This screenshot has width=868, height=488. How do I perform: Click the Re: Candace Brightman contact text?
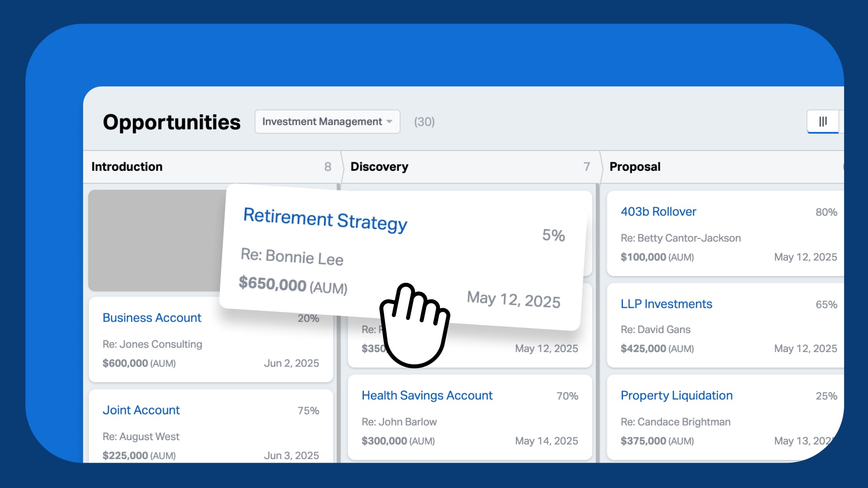point(675,422)
